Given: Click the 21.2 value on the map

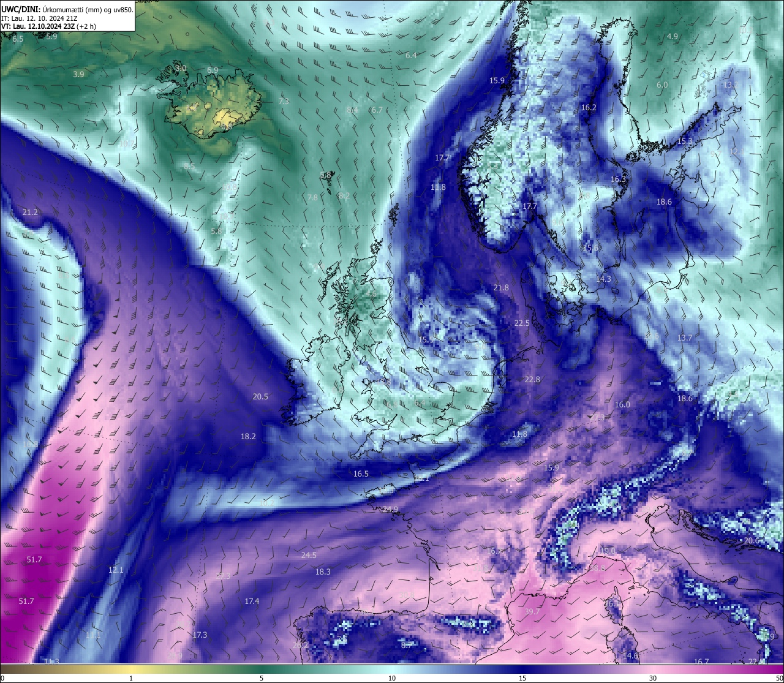Looking at the screenshot, I should (x=30, y=212).
